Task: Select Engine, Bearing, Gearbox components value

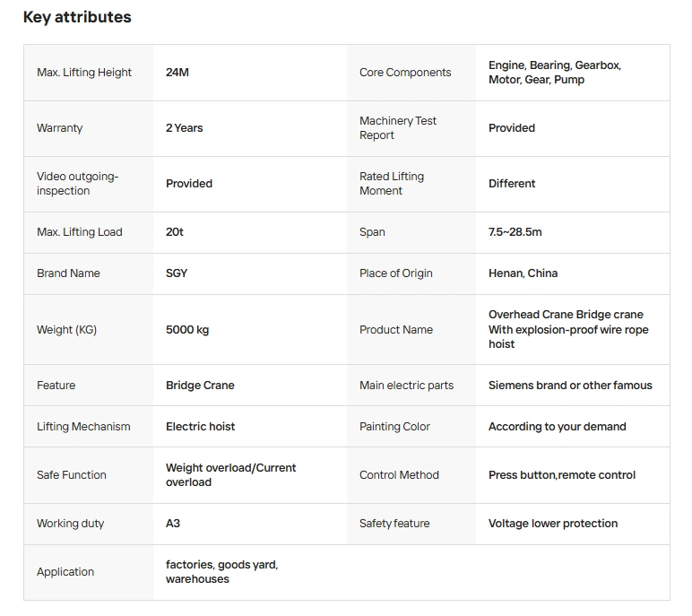Action: 554,73
